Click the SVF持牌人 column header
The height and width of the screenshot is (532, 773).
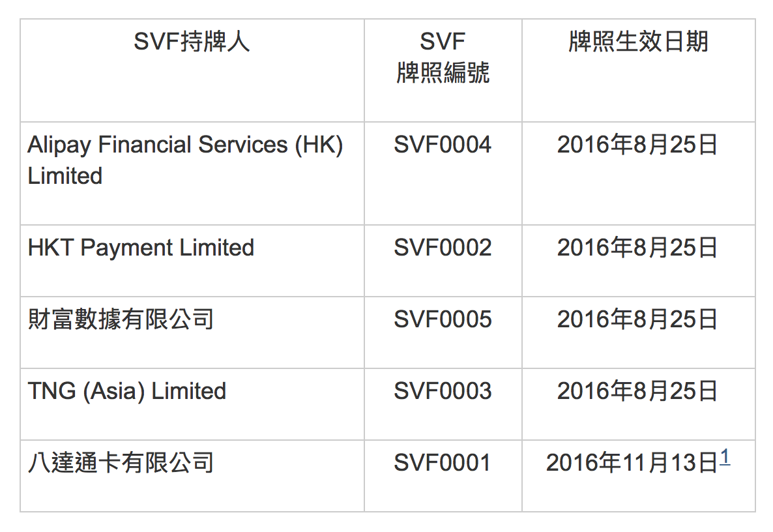[192, 42]
